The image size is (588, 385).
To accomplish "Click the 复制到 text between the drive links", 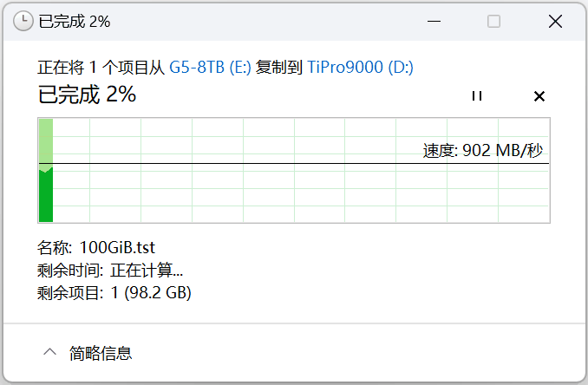I will click(x=279, y=68).
